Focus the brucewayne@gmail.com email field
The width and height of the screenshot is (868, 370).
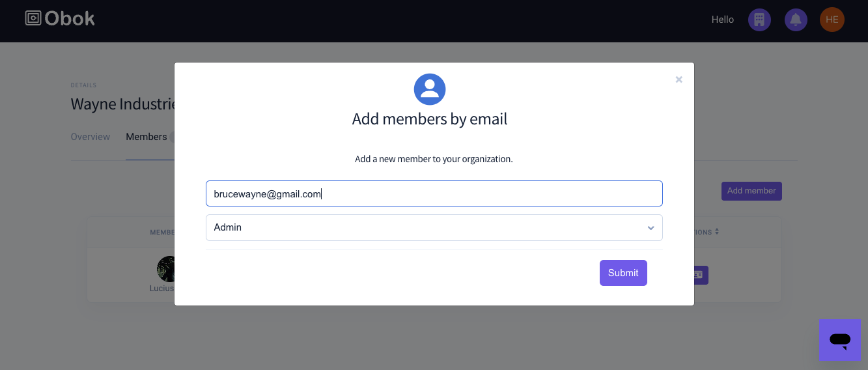click(x=434, y=193)
